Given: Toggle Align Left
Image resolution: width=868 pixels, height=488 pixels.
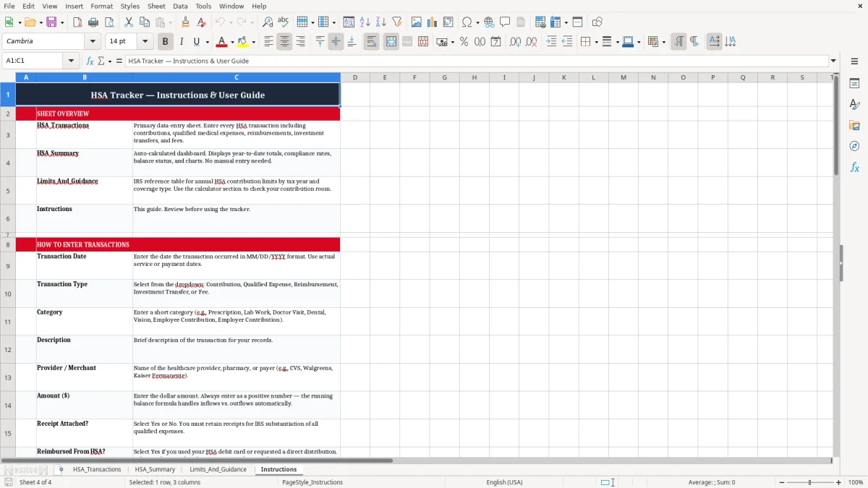Looking at the screenshot, I should pyautogui.click(x=268, y=42).
